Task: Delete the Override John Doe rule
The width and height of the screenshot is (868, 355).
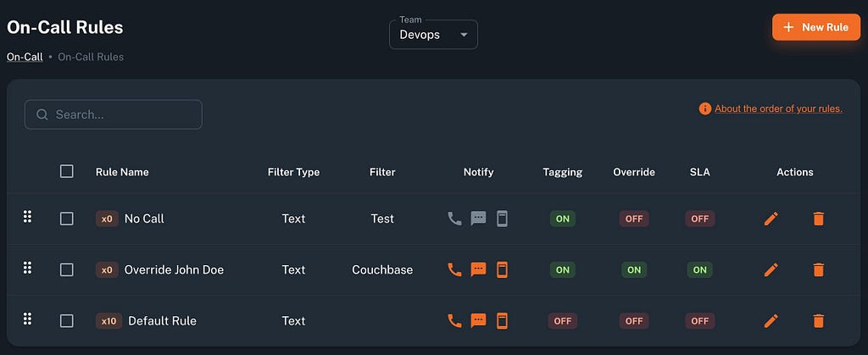Action: (x=818, y=269)
